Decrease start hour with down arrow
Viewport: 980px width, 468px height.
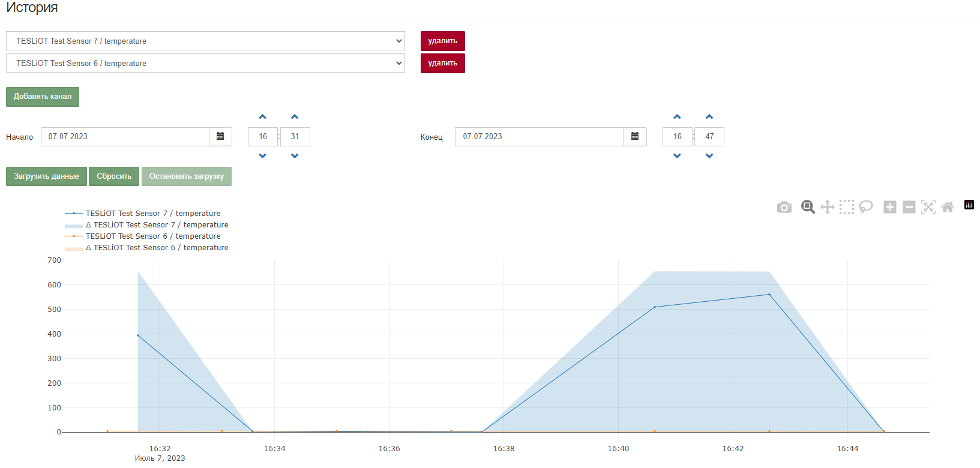point(262,156)
